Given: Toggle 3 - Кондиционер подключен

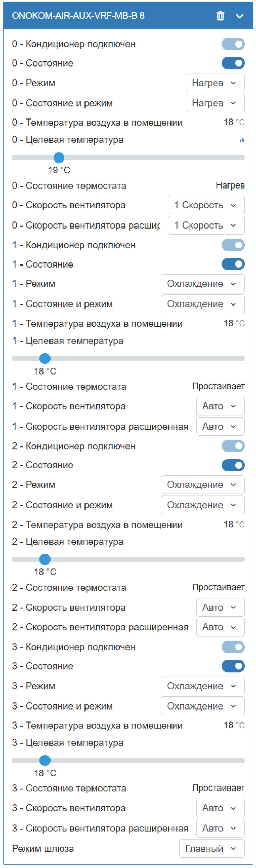Looking at the screenshot, I should (233, 647).
